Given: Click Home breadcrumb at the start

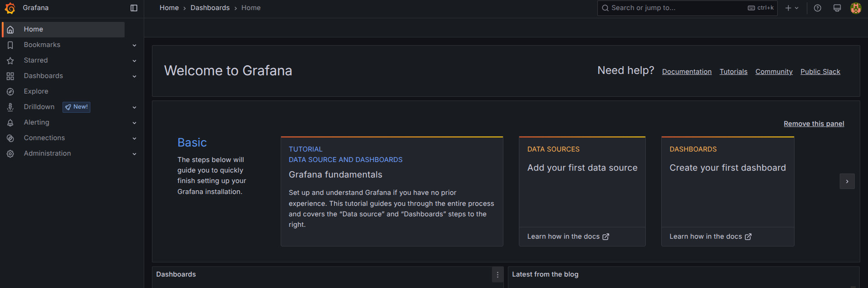Looking at the screenshot, I should 169,8.
